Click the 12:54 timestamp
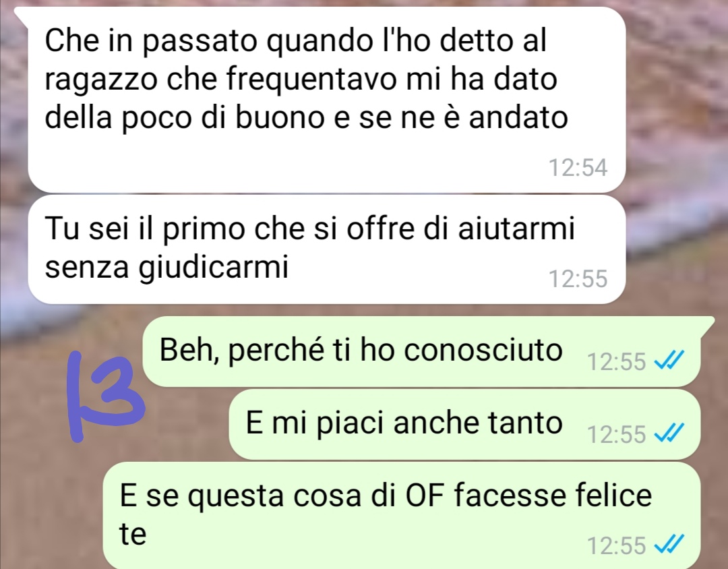The width and height of the screenshot is (728, 569). [578, 168]
